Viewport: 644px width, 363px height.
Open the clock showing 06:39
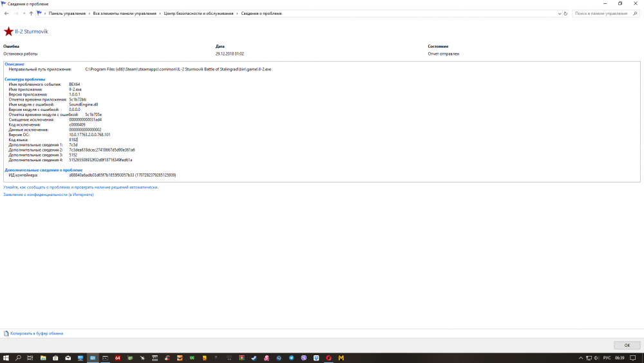coord(620,358)
